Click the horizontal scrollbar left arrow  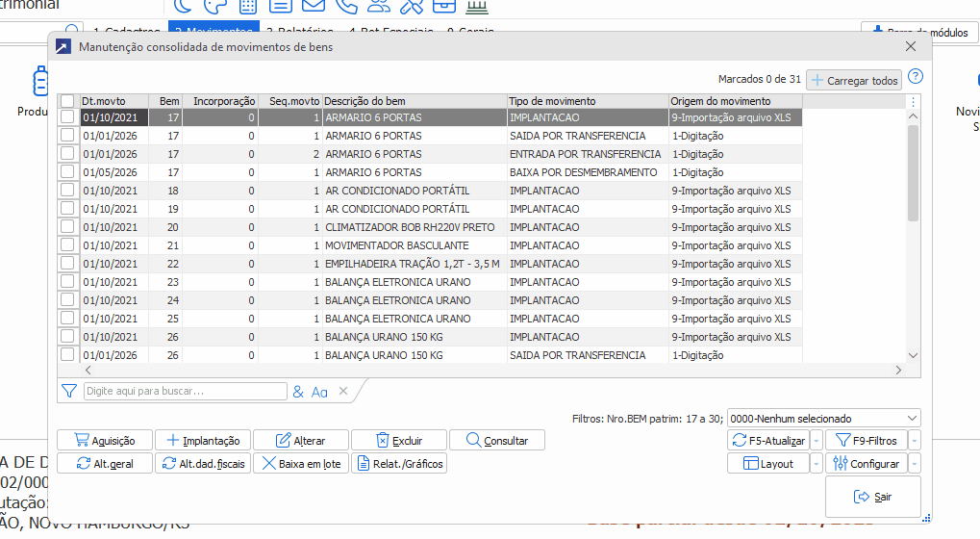click(x=88, y=371)
